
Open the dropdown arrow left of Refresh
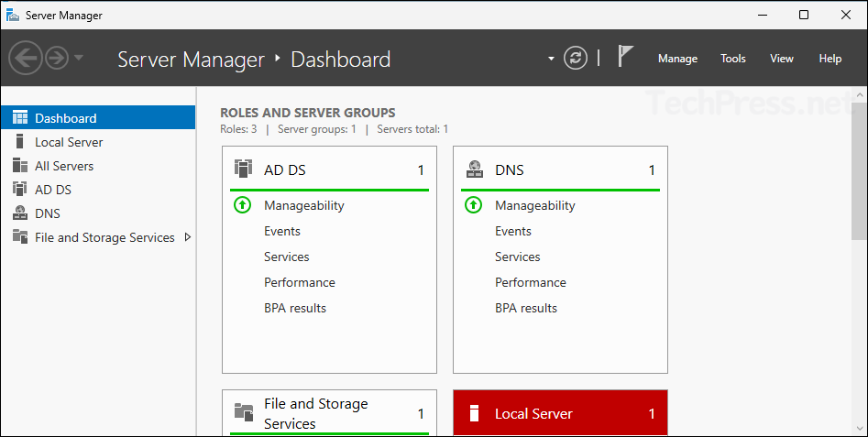pyautogui.click(x=551, y=59)
